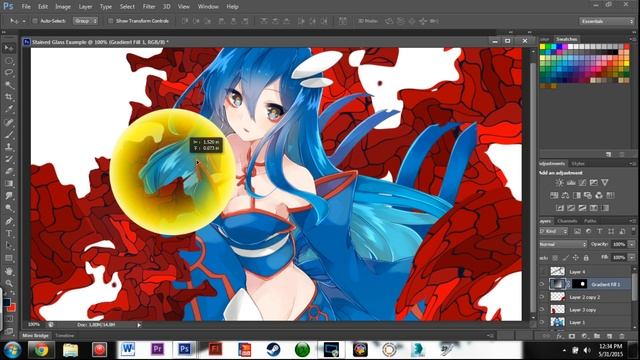The height and width of the screenshot is (360, 640).
Task: Select the Elliptical Marquee tool
Action: tap(9, 61)
